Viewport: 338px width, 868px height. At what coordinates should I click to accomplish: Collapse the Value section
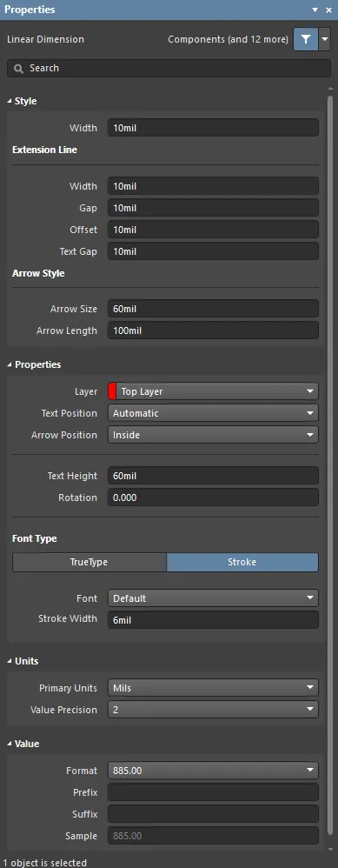point(10,744)
